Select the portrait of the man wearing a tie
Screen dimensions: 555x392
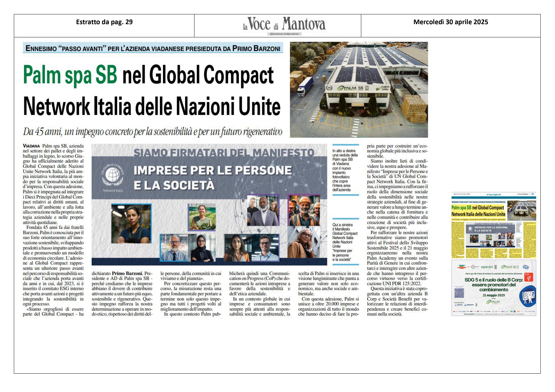click(x=174, y=248)
